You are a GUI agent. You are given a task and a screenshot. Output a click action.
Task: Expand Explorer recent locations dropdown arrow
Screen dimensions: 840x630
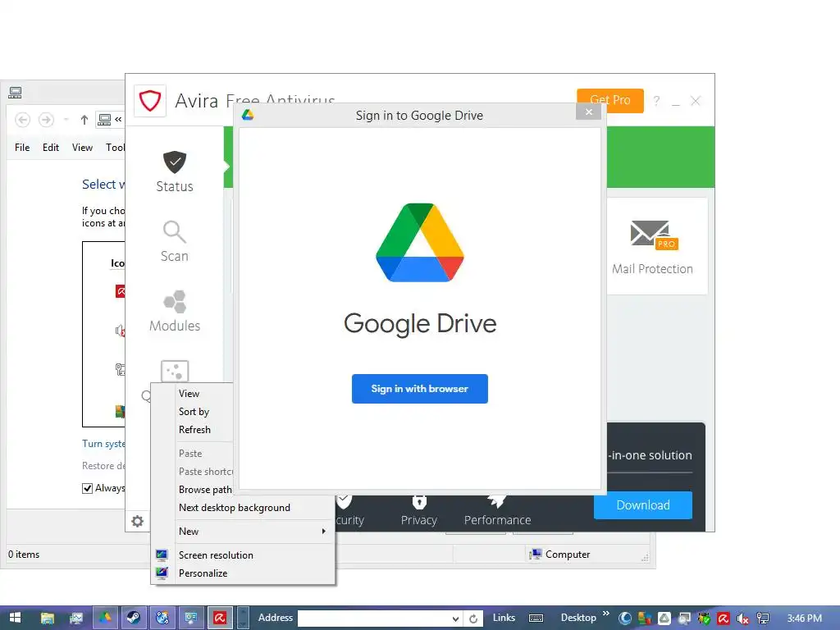(66, 120)
